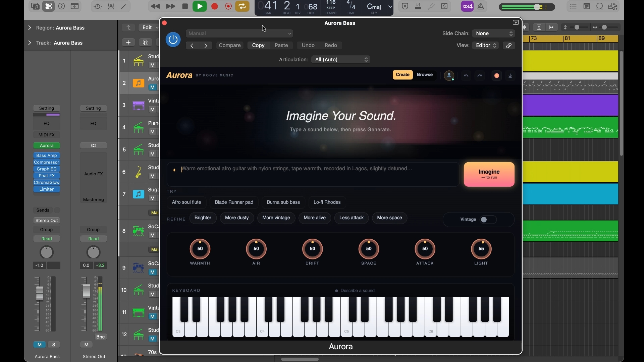The height and width of the screenshot is (362, 644).
Task: Open the MIDI FX slot
Action: click(x=47, y=135)
